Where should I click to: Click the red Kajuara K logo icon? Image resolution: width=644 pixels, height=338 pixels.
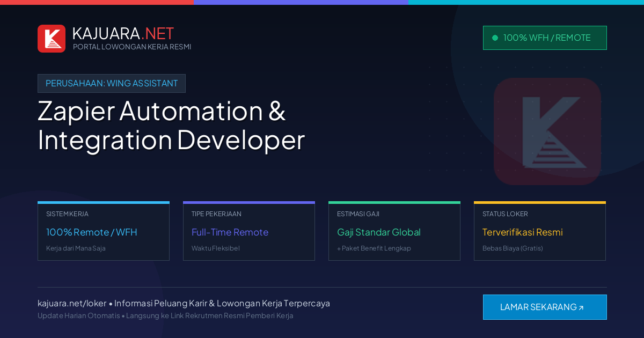tap(52, 39)
